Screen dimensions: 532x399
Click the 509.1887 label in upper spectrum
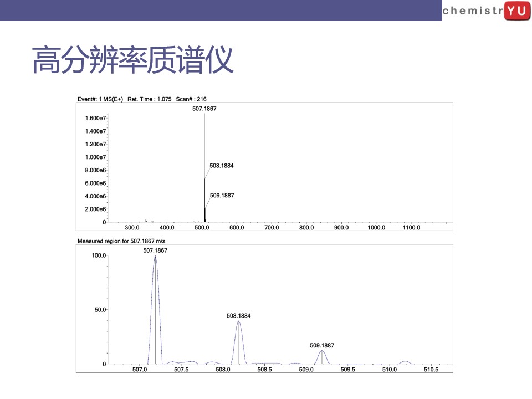click(222, 196)
